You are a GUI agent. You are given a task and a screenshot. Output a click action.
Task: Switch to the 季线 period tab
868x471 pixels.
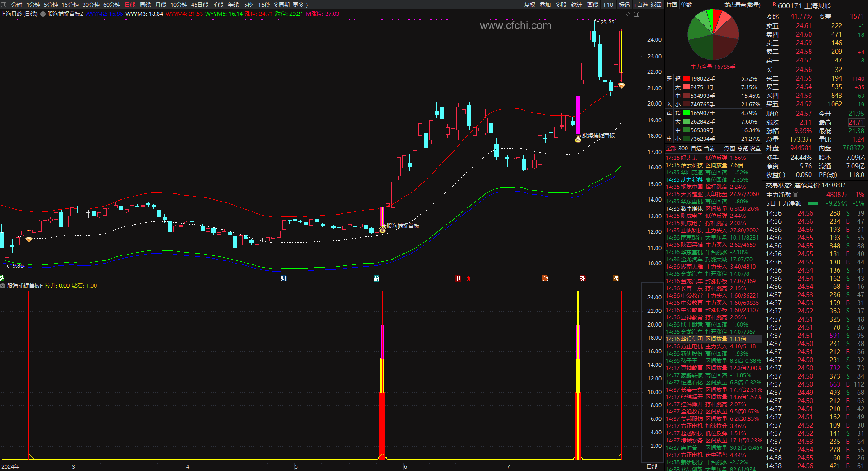[218, 5]
